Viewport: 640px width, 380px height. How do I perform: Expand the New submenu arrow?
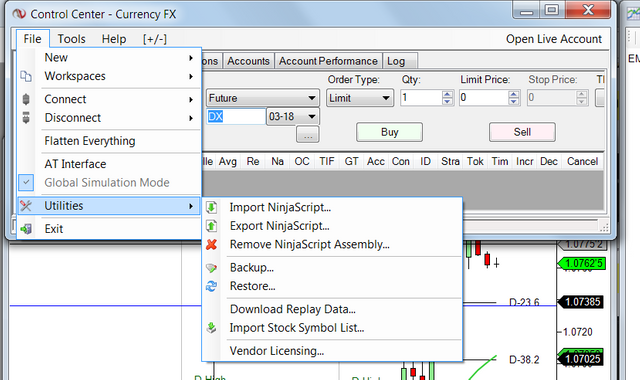point(191,58)
